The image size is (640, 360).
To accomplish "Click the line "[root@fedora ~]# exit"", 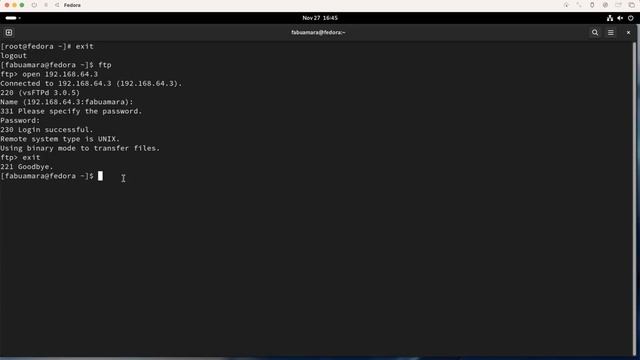I will point(47,46).
